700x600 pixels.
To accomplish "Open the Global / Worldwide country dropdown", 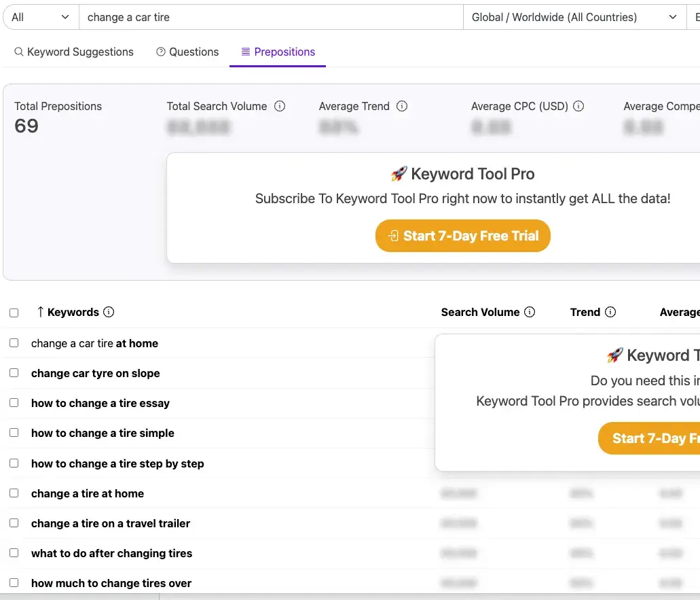I will (574, 18).
